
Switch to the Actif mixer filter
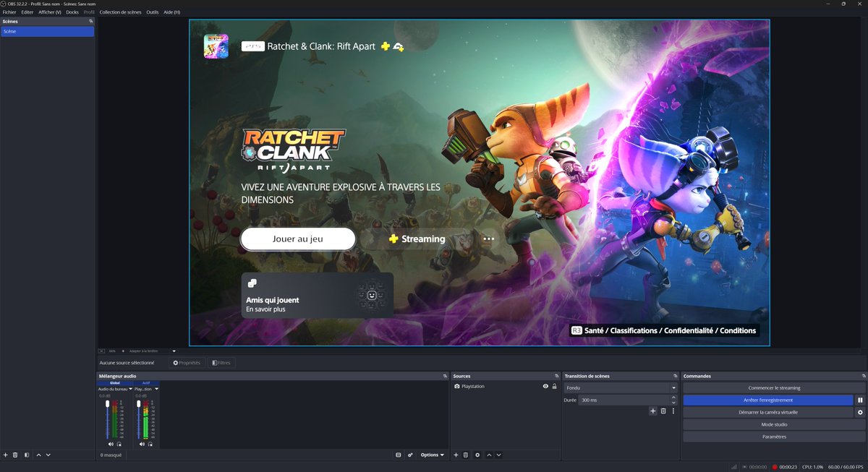pos(145,382)
